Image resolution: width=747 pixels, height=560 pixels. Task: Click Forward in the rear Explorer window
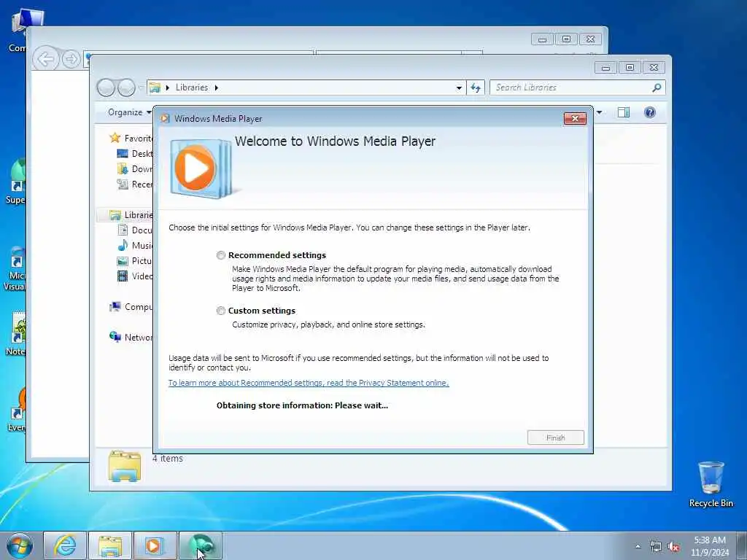(71, 60)
